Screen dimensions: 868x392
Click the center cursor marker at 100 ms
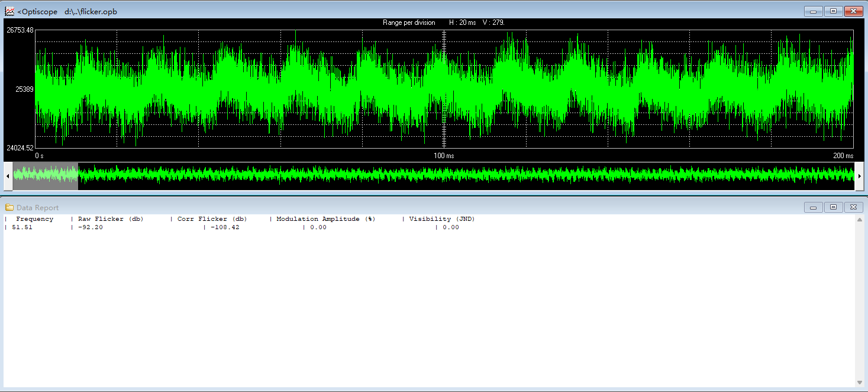coord(444,89)
